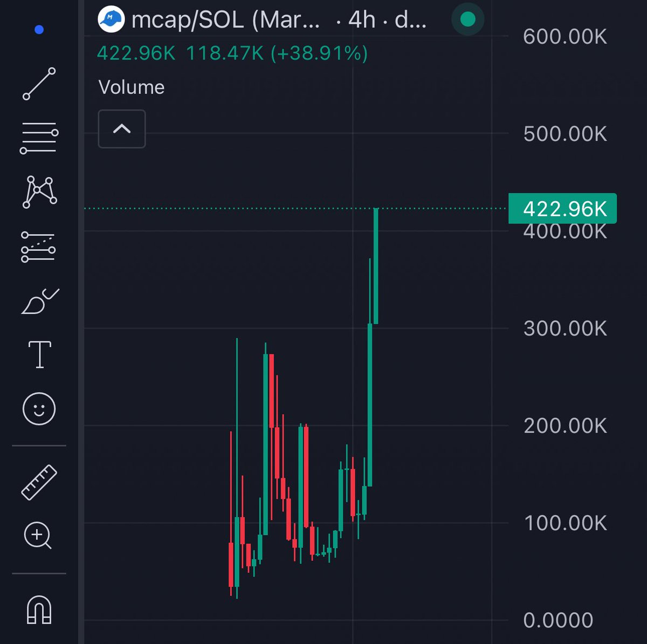Open the forecasting and measurement projection tool

[x=38, y=247]
